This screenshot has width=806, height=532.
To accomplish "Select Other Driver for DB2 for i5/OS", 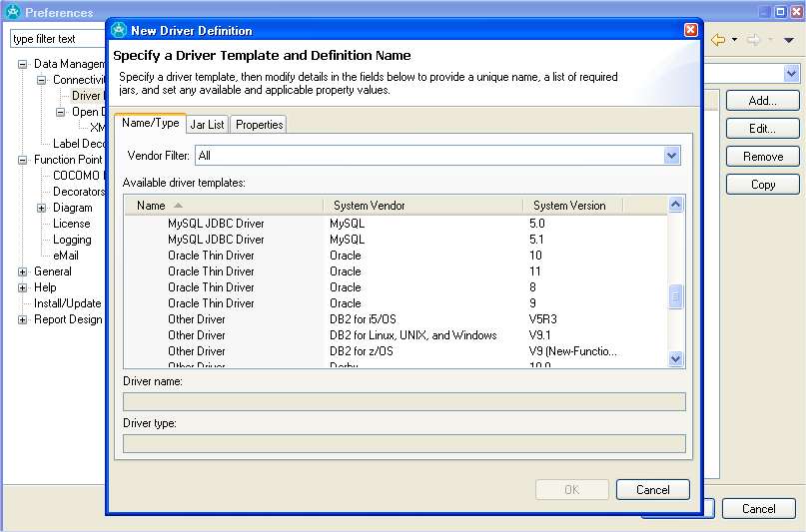I will tap(396, 318).
